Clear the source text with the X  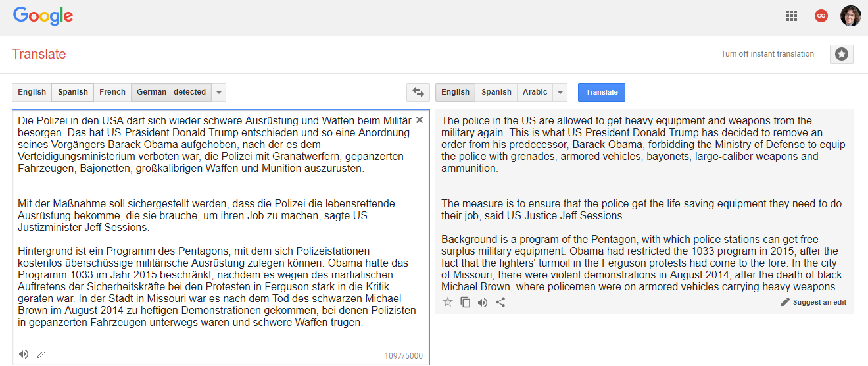pos(420,120)
